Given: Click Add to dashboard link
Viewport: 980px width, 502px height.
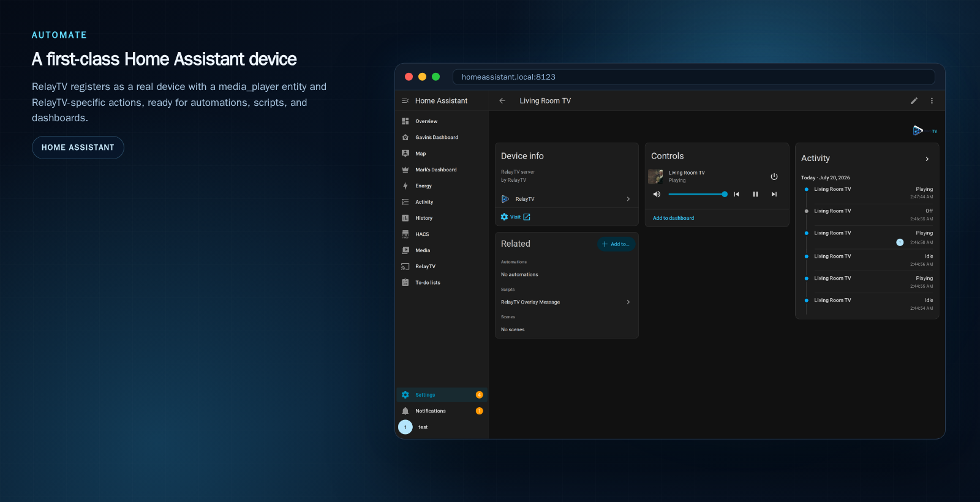Looking at the screenshot, I should click(673, 218).
